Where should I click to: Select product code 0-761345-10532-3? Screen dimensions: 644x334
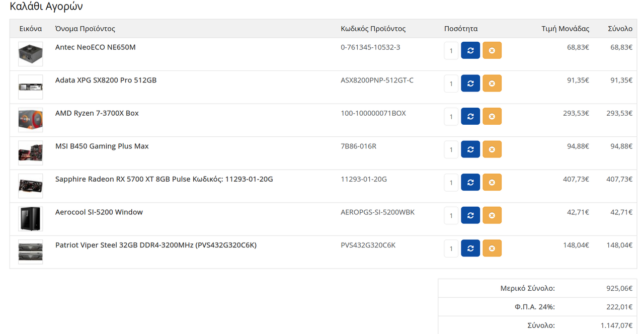[x=371, y=47]
